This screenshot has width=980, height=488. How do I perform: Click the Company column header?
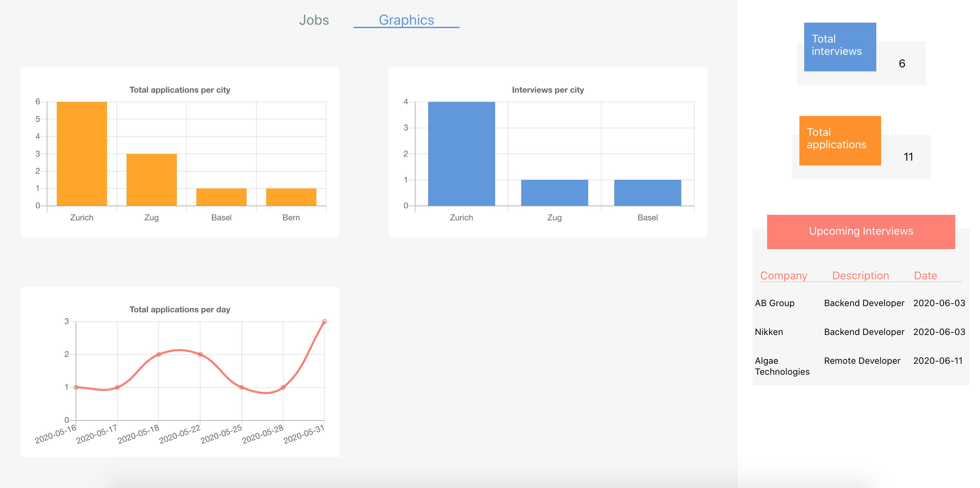coord(783,275)
